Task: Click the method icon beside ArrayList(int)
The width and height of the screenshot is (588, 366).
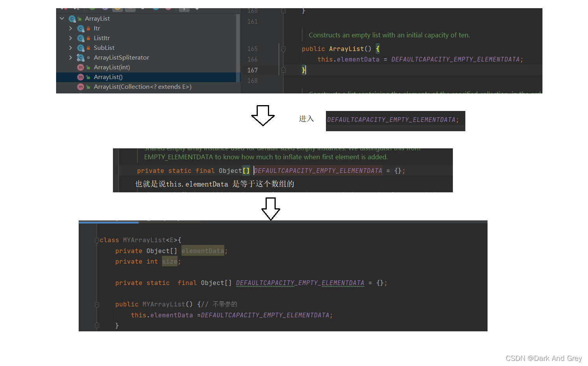Action: tap(81, 67)
